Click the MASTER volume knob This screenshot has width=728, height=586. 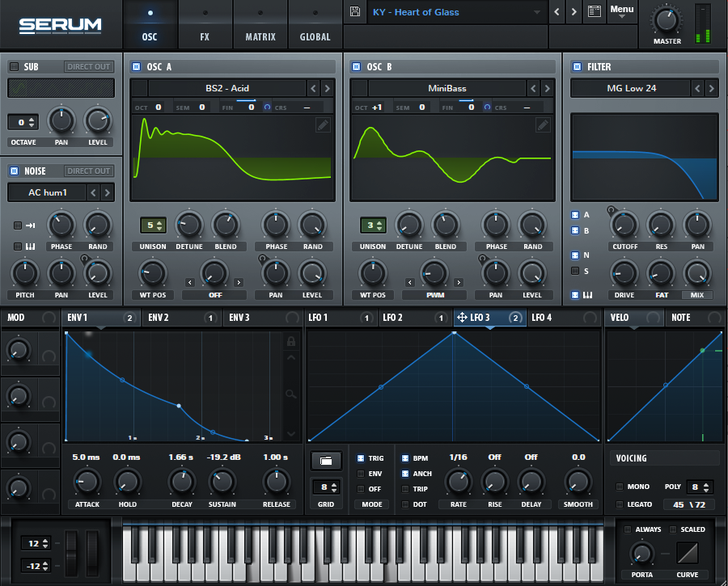[667, 20]
